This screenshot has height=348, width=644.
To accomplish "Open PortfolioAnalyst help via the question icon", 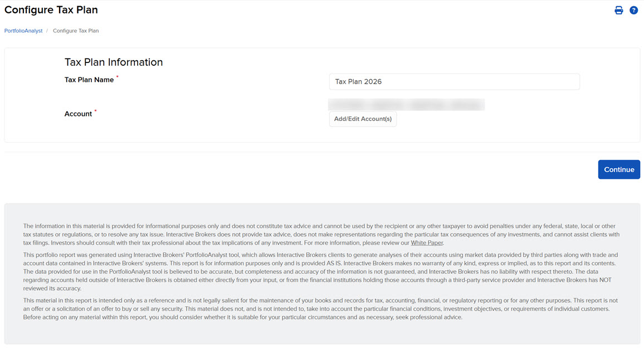I will point(633,9).
